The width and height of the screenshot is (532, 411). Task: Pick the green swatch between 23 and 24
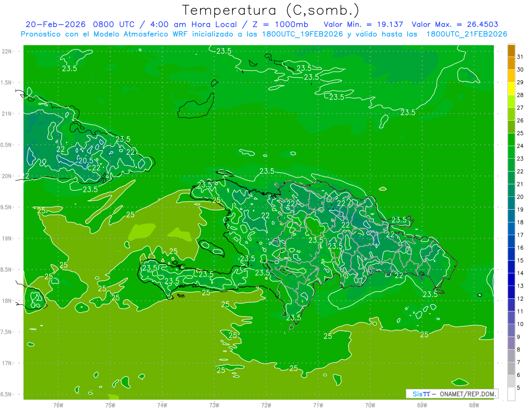coord(511,152)
